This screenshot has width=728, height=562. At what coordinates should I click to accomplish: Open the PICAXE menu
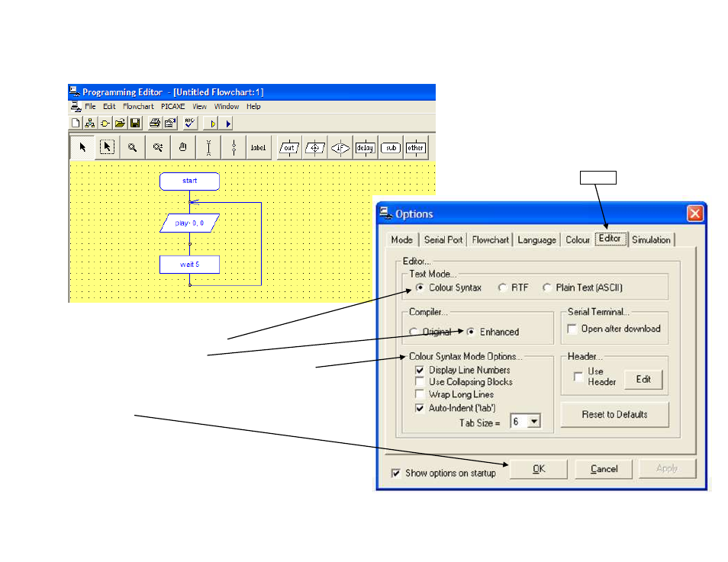[x=172, y=106]
